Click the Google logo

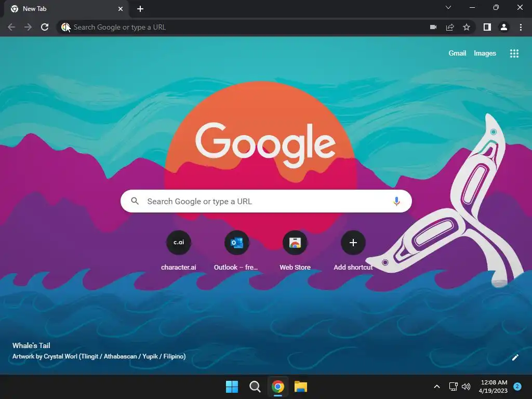[x=265, y=144]
